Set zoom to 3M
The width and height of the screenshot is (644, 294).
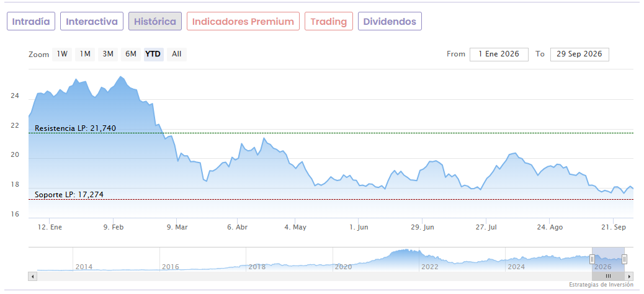point(108,54)
